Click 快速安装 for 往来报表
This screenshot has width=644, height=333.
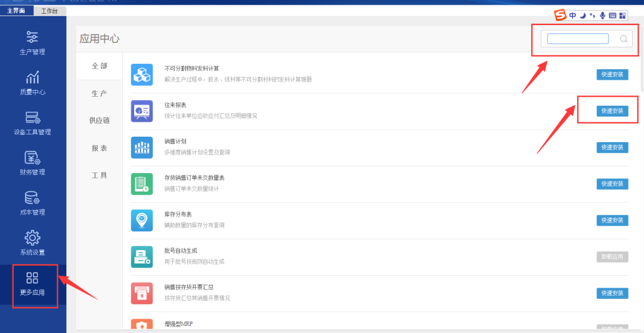(612, 111)
